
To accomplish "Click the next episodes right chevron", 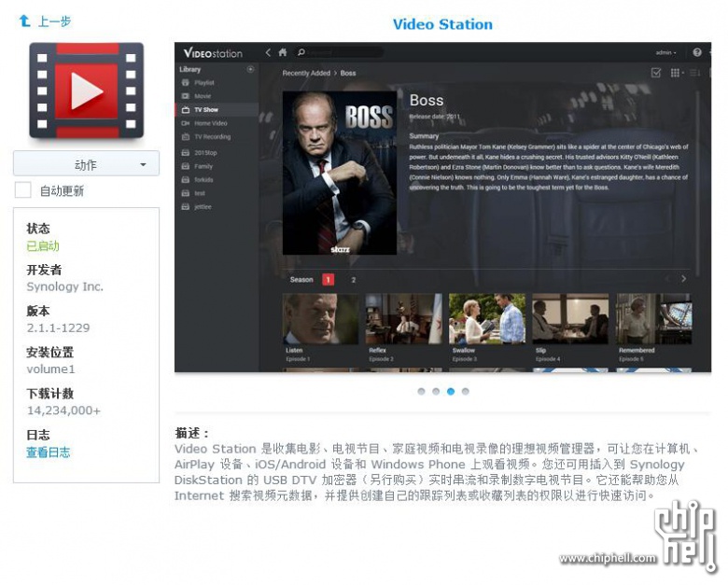I will click(x=683, y=279).
